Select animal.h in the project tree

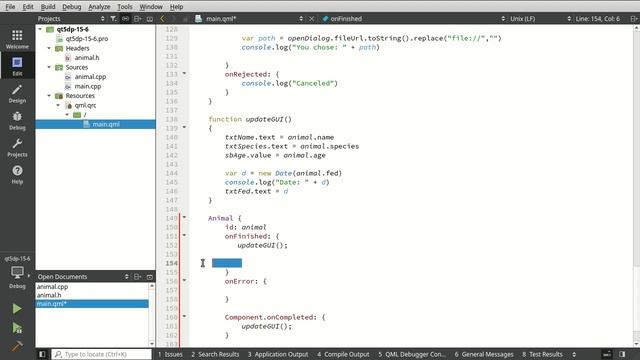[87, 58]
